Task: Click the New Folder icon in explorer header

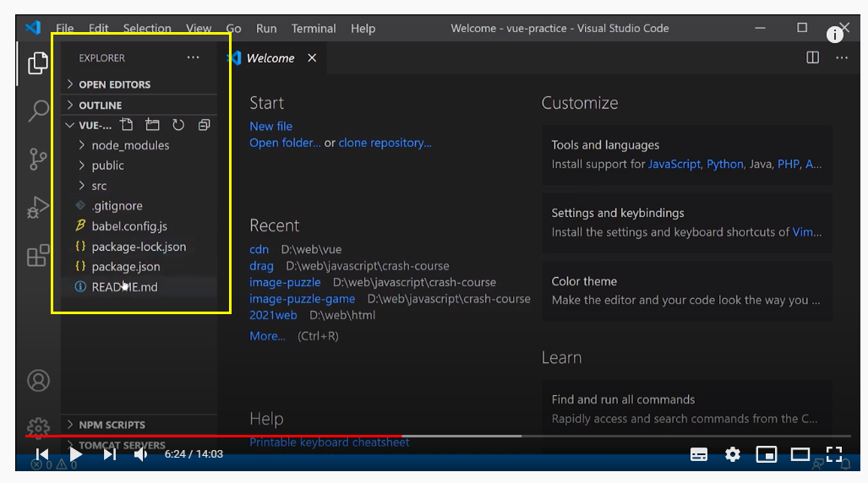Action: tap(152, 125)
